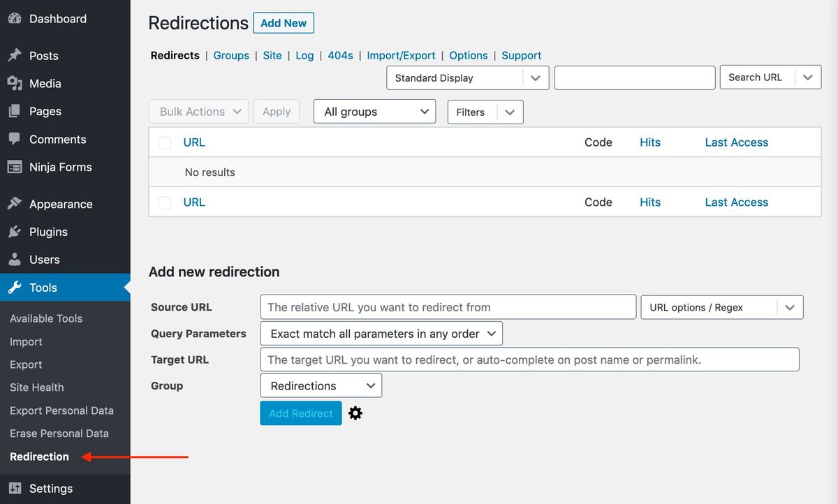This screenshot has width=838, height=504.
Task: Click the Plugins plug icon
Action: point(14,232)
